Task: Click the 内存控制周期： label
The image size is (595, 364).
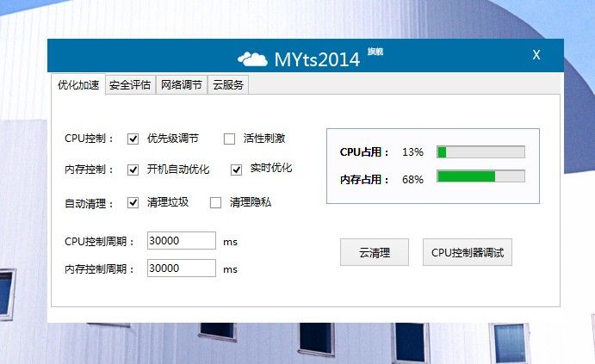Action: [x=99, y=269]
